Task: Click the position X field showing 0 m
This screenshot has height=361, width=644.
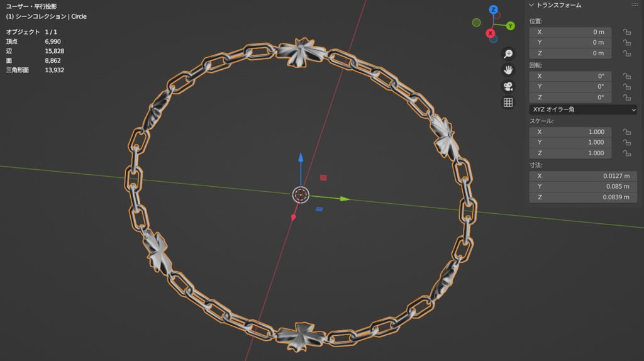Action: [x=570, y=32]
